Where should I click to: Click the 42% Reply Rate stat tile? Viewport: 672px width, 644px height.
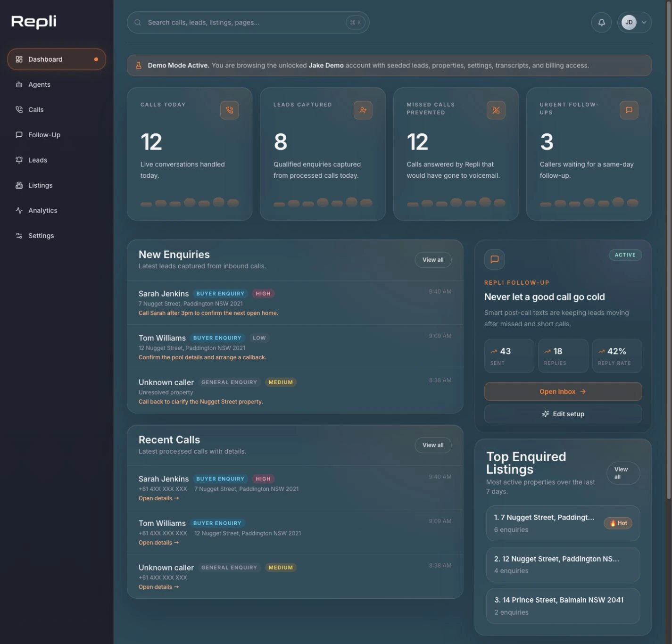tap(617, 356)
